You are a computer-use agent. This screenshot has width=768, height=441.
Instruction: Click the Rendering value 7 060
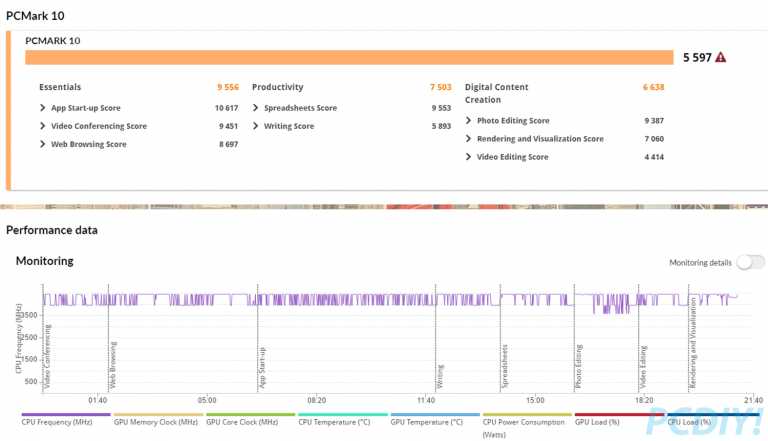pyautogui.click(x=654, y=139)
